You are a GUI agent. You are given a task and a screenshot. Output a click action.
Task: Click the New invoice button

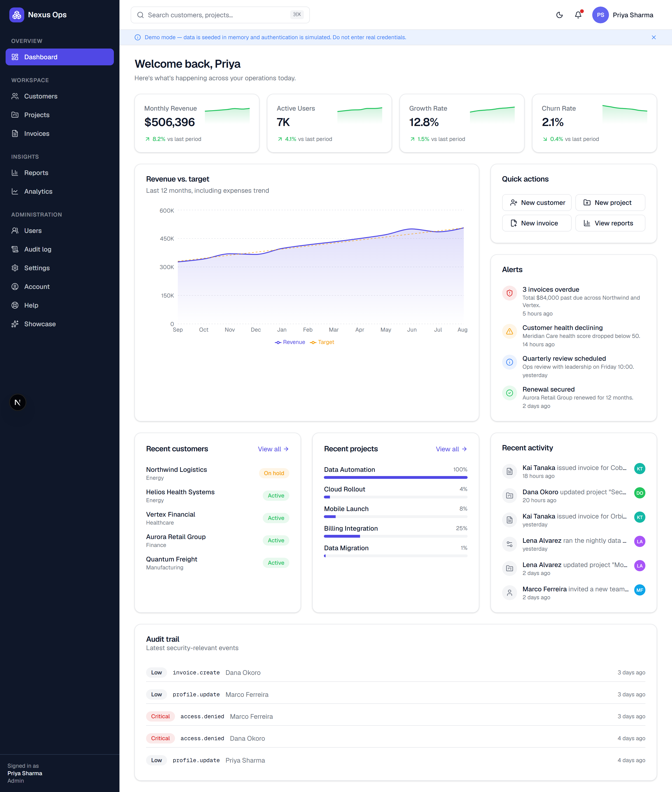point(536,223)
